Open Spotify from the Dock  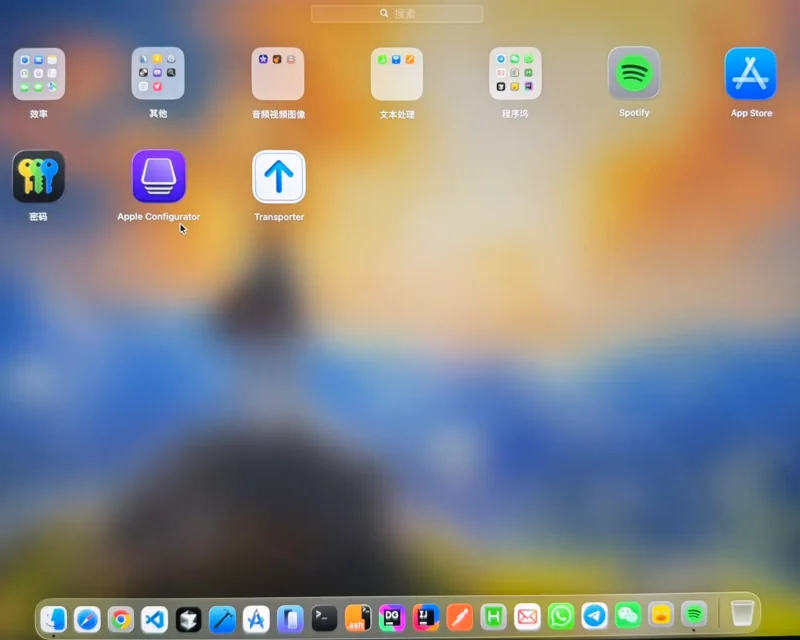694,614
